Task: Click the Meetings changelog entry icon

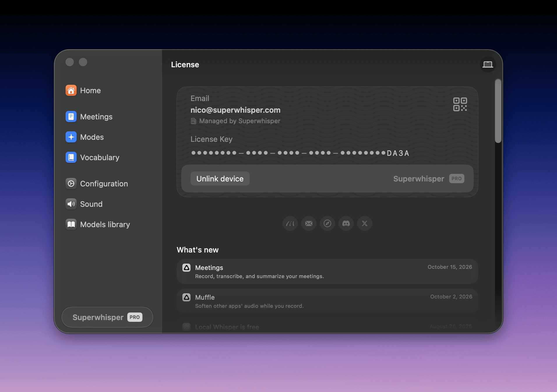Action: tap(186, 268)
